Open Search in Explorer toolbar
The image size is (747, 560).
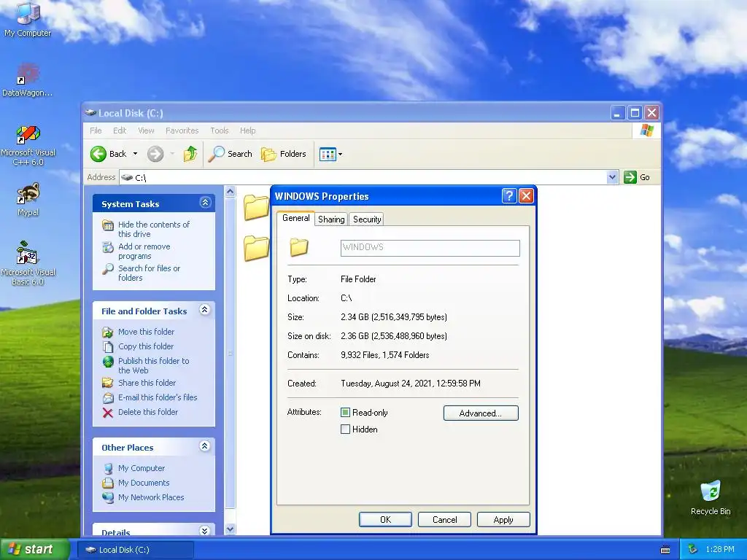pyautogui.click(x=230, y=154)
